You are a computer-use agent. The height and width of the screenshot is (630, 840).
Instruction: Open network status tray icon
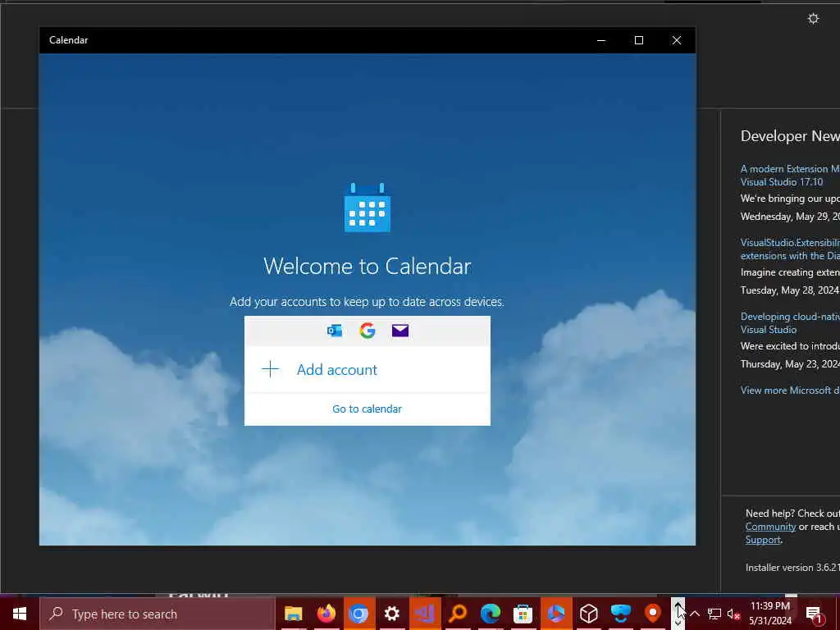pyautogui.click(x=714, y=614)
